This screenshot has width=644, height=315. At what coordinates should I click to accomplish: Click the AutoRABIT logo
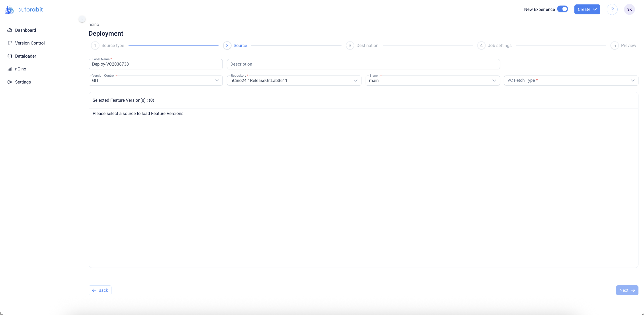click(24, 10)
